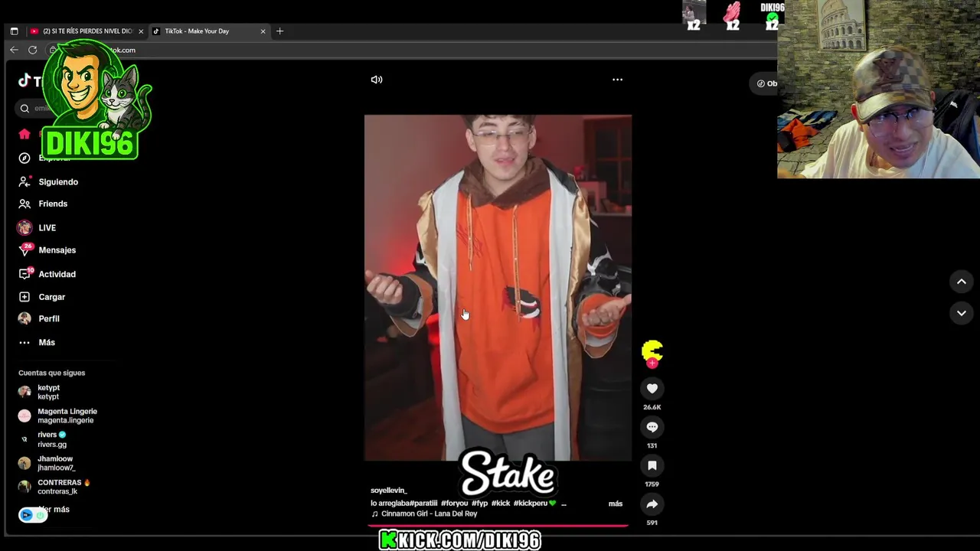Open a new browser tab with plus

click(x=279, y=31)
